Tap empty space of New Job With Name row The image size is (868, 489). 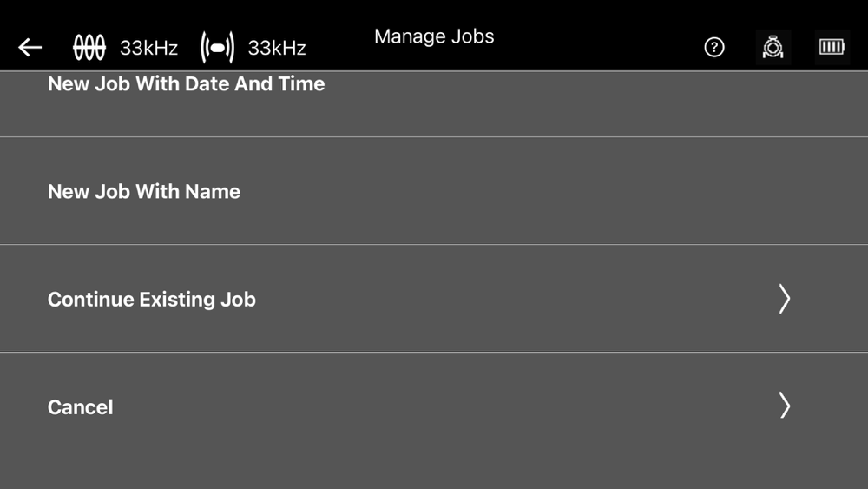pyautogui.click(x=498, y=191)
